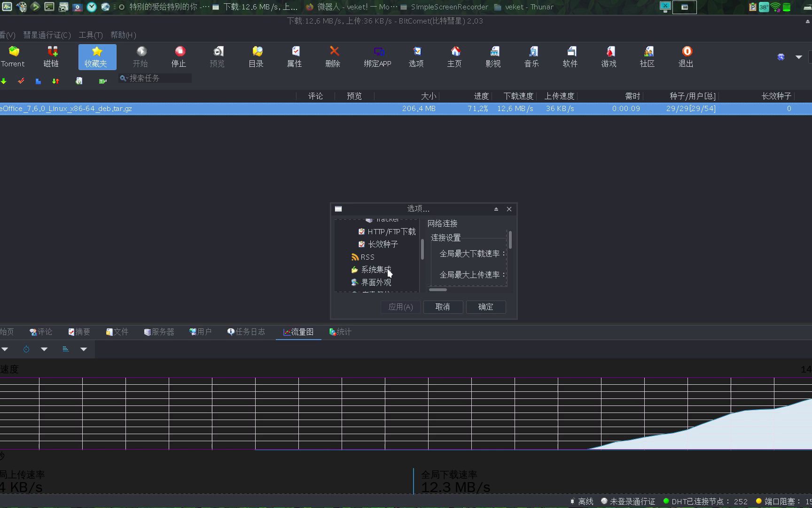Sort task list by 下载速度 column
Image resolution: width=812 pixels, height=508 pixels.
[518, 96]
